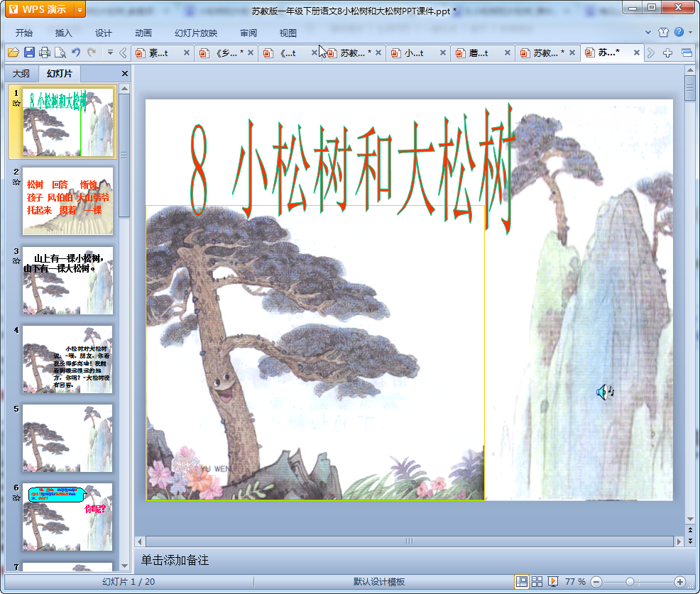The height and width of the screenshot is (594, 700).
Task: Select slide 1 thumbnail
Action: (x=68, y=122)
